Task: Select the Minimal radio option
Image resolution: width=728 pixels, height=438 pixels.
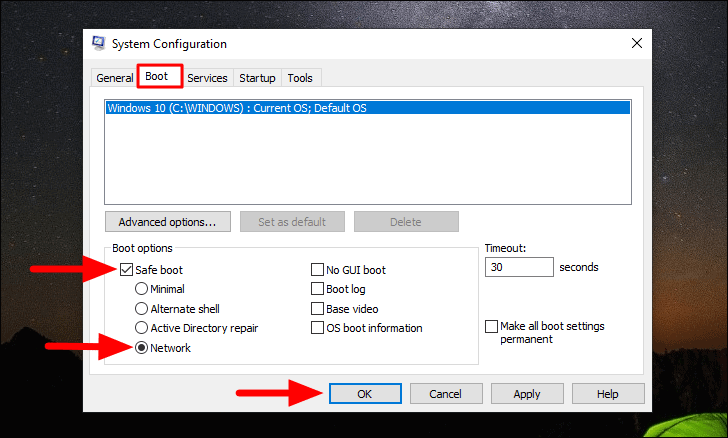Action: (x=141, y=289)
